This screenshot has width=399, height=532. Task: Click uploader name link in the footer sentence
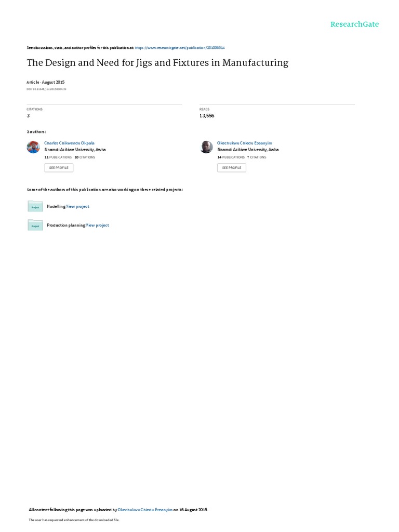145,510
